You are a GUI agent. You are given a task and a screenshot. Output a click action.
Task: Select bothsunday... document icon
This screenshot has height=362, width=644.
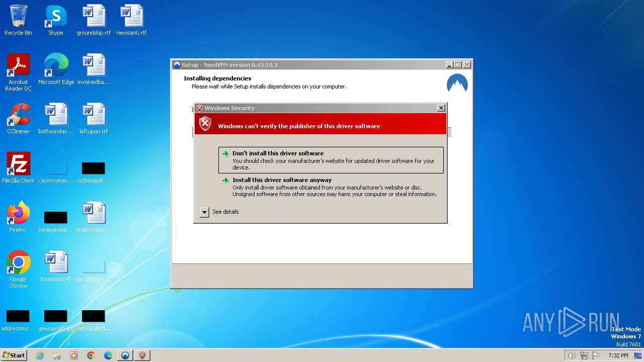click(x=56, y=119)
